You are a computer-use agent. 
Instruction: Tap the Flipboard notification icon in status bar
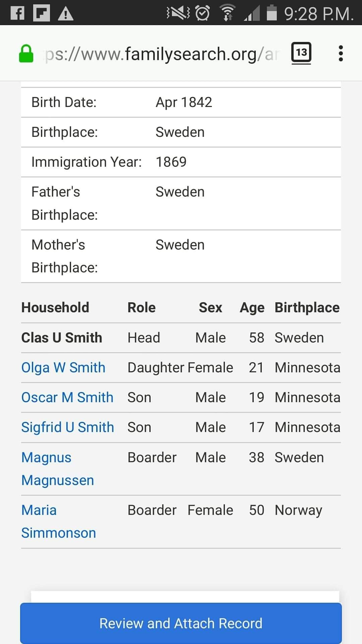42,13
